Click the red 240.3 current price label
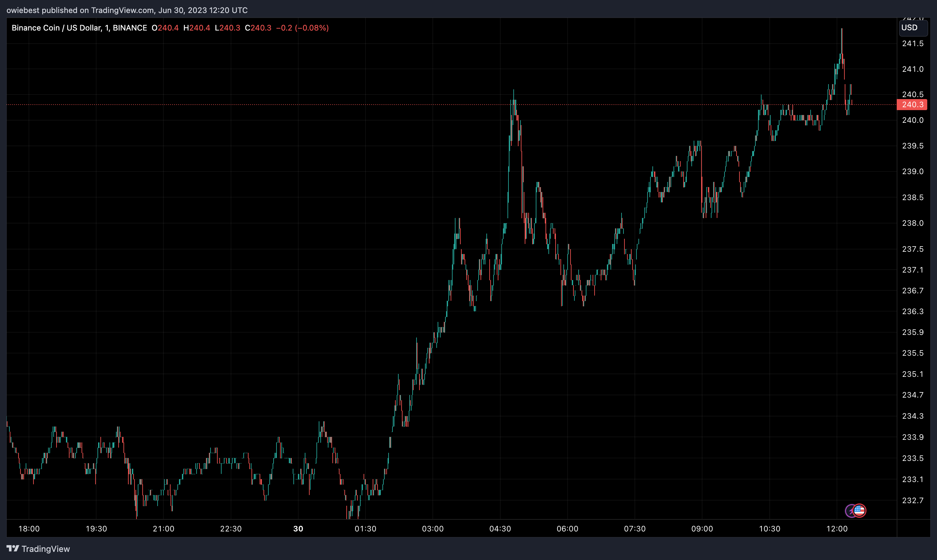 coord(912,105)
